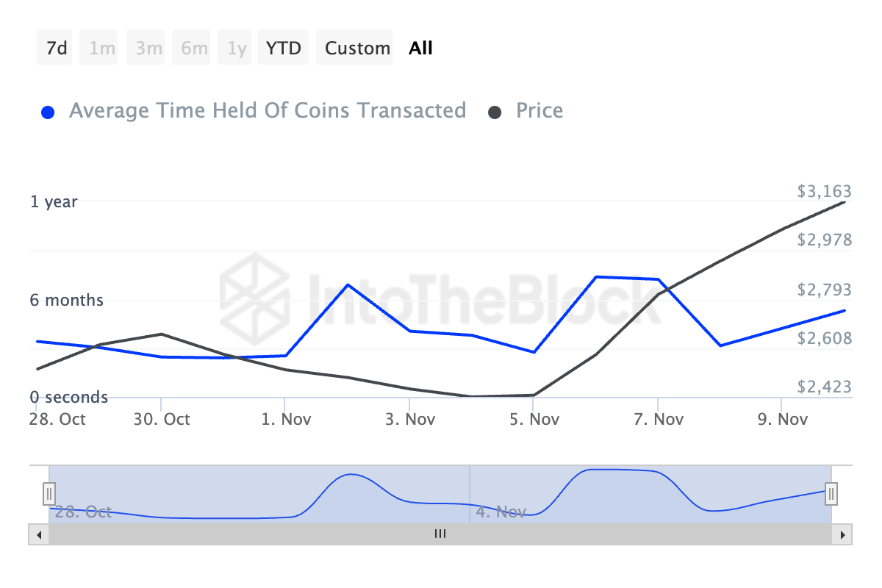
Task: Click the scrollbar right arrow
Action: 842,534
